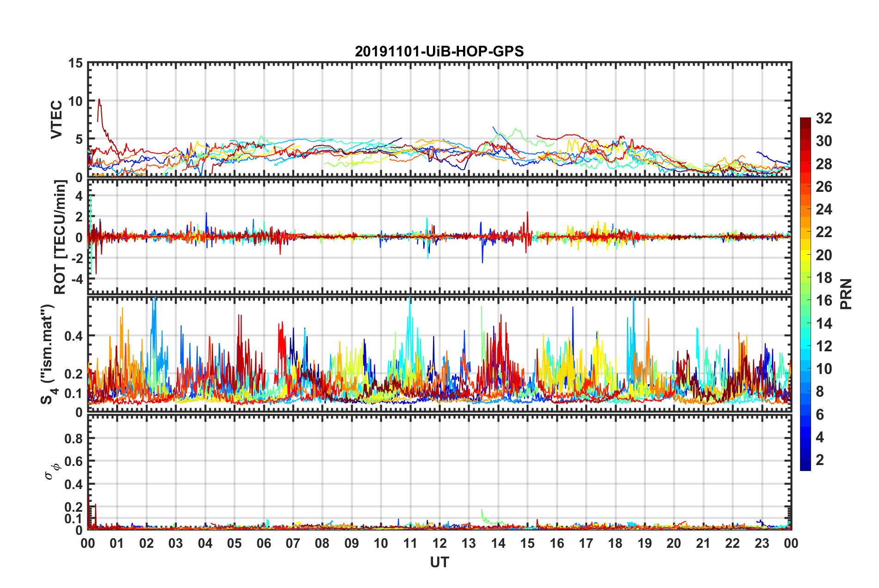Click VTEC y-axis tick 10
This screenshot has height=588, width=879.
click(75, 101)
